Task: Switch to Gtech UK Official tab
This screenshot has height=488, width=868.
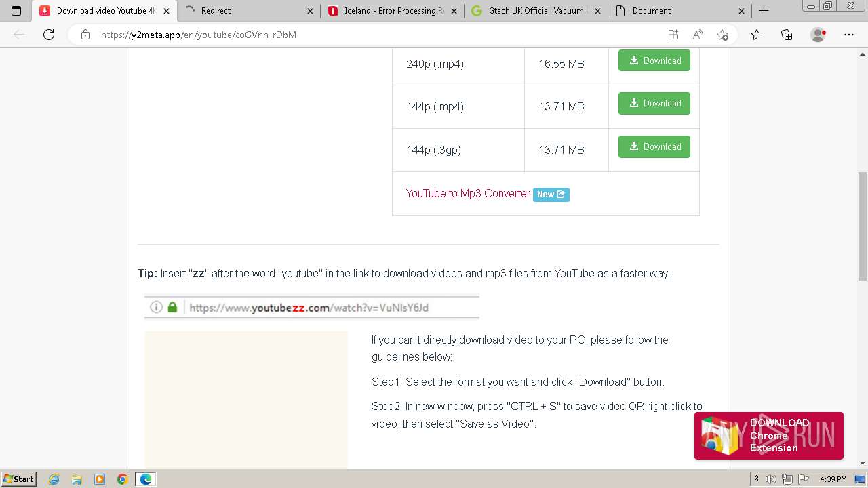Action: point(536,11)
